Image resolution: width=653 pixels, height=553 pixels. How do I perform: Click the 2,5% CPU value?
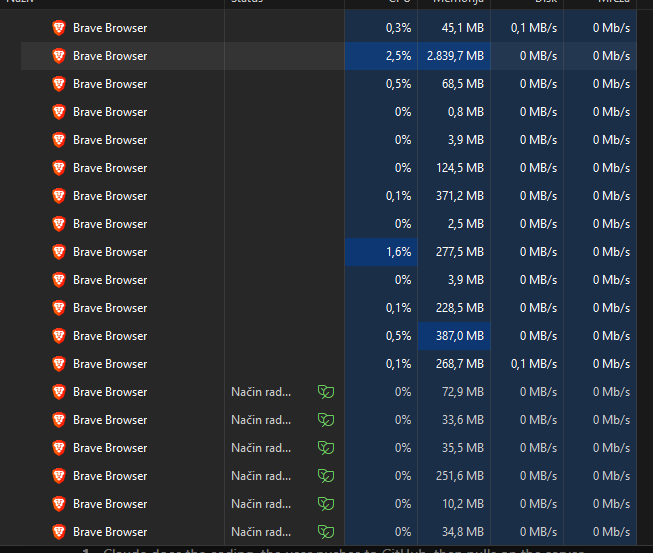(x=399, y=56)
